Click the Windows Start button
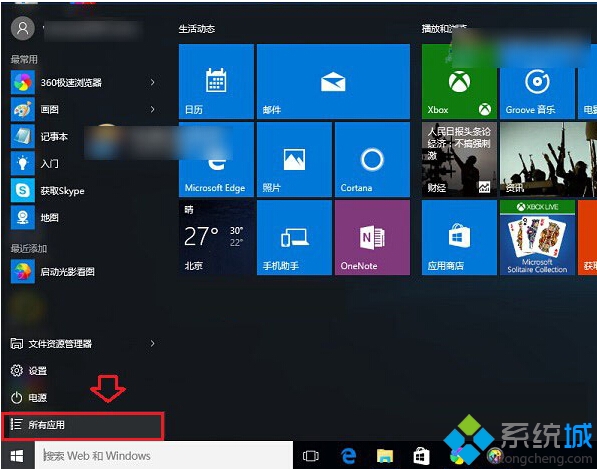 coord(17,455)
